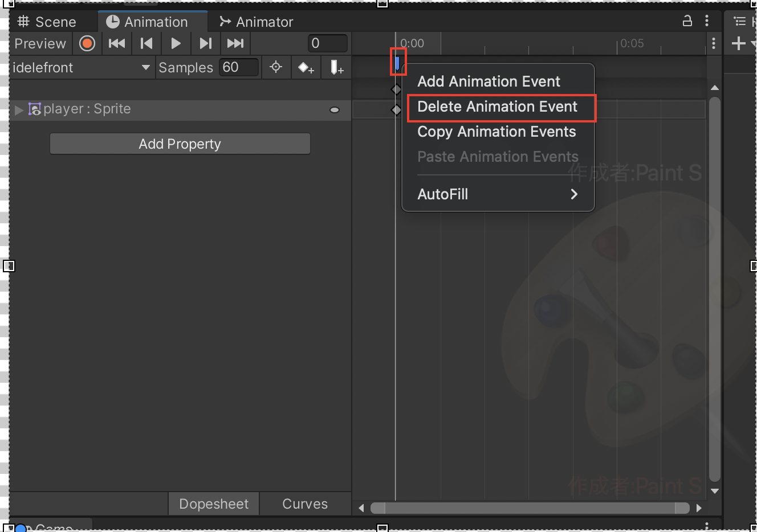757x532 pixels.
Task: Click the Samples value field
Action: pyautogui.click(x=239, y=67)
